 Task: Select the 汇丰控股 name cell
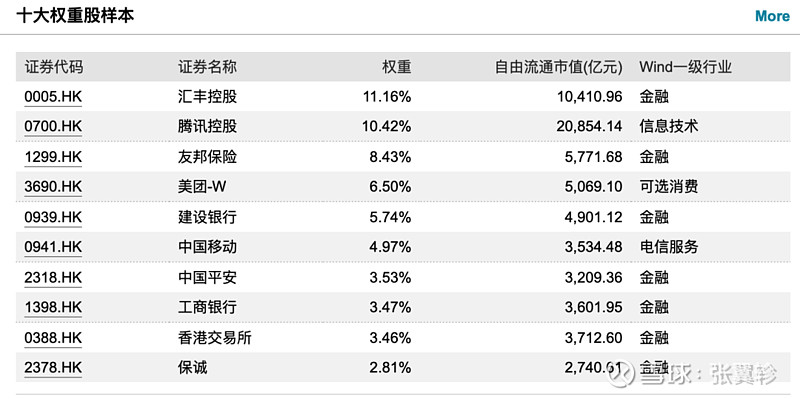(x=207, y=97)
